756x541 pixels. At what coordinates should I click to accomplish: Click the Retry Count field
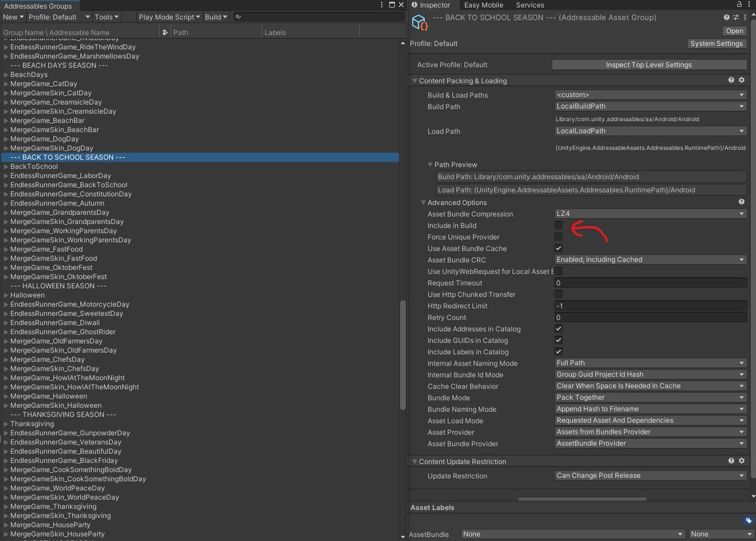[x=650, y=317]
